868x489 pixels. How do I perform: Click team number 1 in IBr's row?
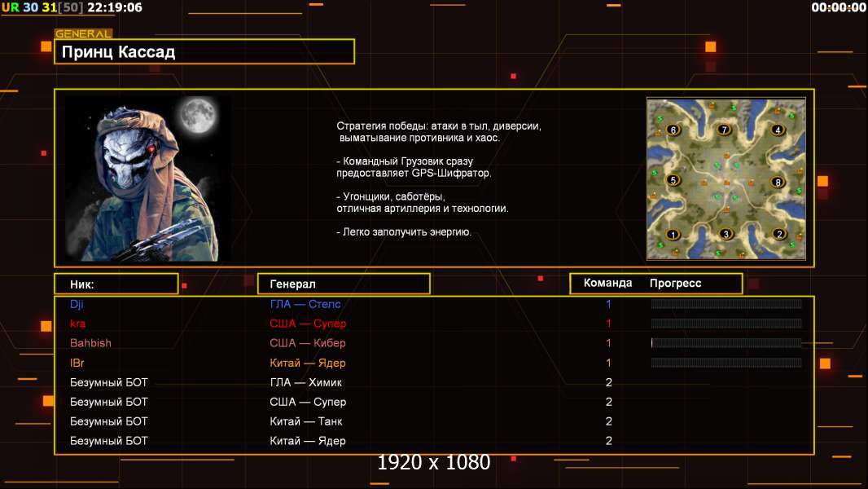click(608, 363)
